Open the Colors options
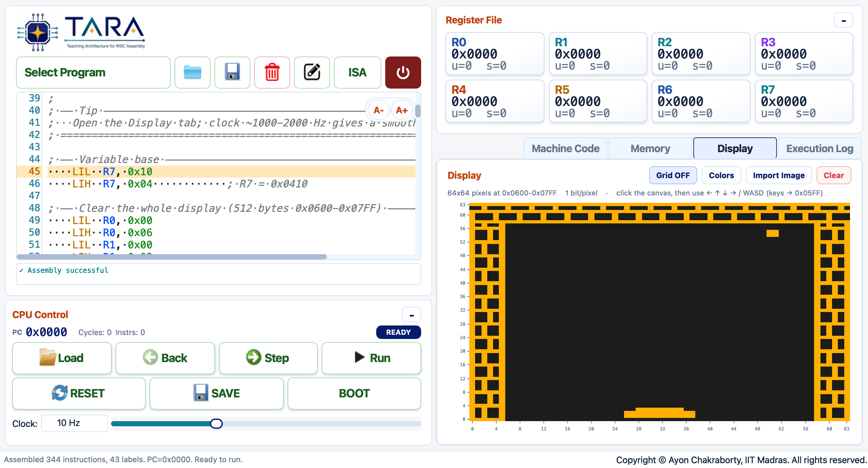 (721, 175)
